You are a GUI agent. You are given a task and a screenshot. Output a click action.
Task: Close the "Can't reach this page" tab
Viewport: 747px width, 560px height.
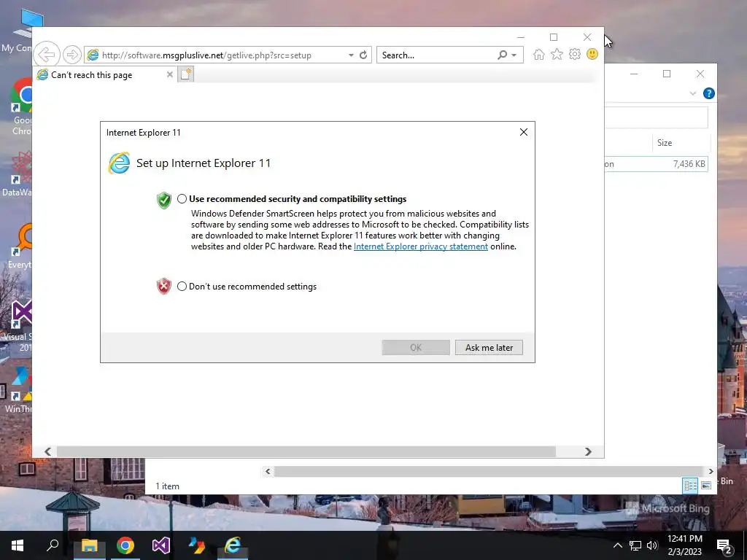pos(169,74)
